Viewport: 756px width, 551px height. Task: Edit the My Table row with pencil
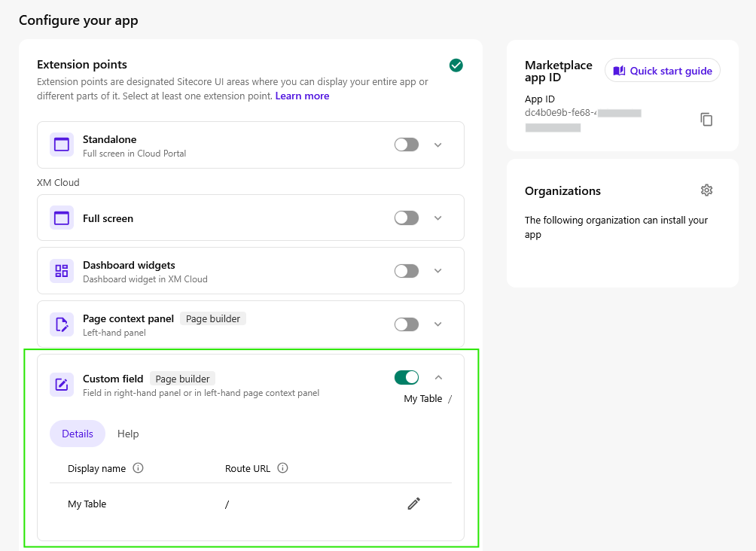(x=413, y=504)
